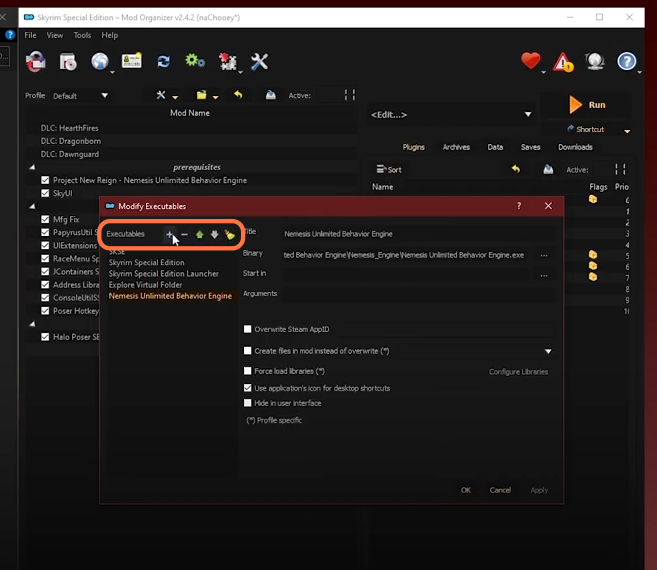Toggle Halo Poser SE mod checkbox
This screenshot has width=657, height=570.
pos(45,337)
